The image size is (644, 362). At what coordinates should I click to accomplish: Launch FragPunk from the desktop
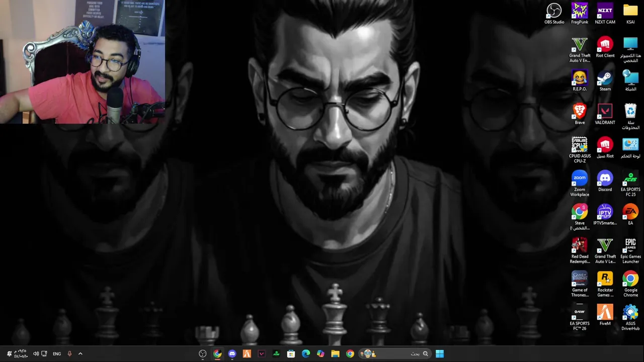click(x=580, y=14)
